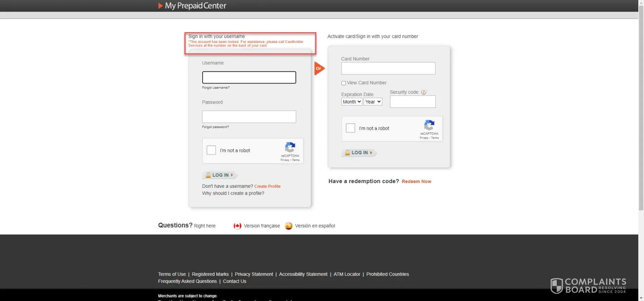Open Registered Marks footer link
Screen dimensions: 644x301
[210, 274]
